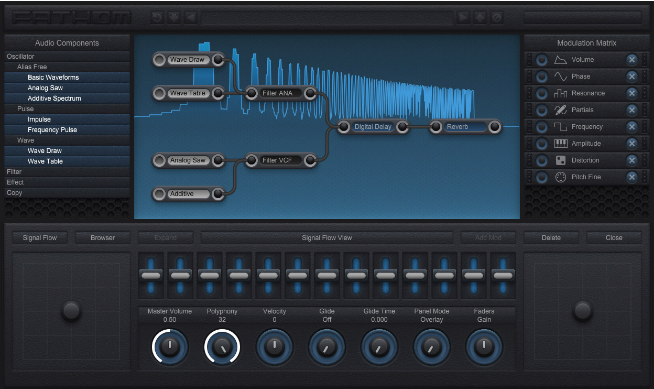Viewport: 654px width, 389px height.
Task: Click the step sequencer icon next to Resonance
Action: click(560, 93)
